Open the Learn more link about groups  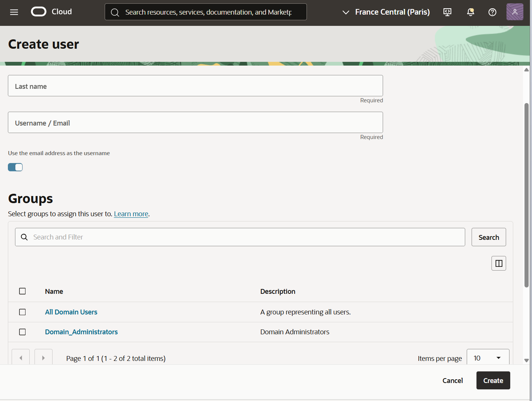point(131,214)
